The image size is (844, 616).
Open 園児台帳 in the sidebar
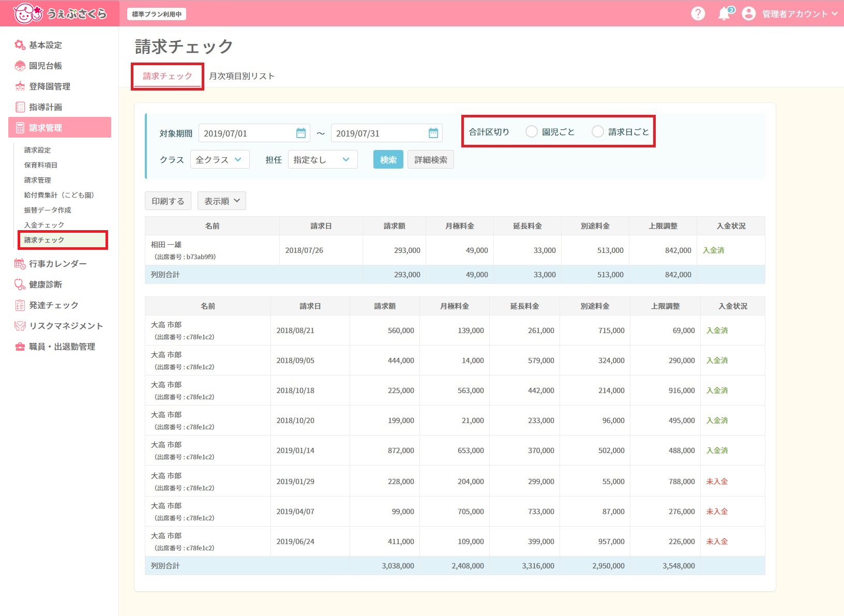pos(46,66)
